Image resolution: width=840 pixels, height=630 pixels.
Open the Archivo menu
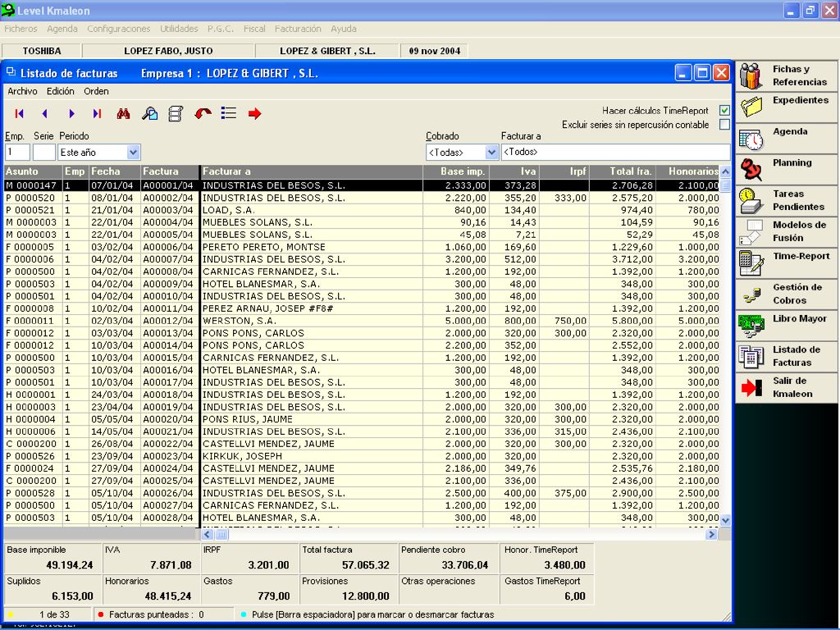pyautogui.click(x=22, y=91)
